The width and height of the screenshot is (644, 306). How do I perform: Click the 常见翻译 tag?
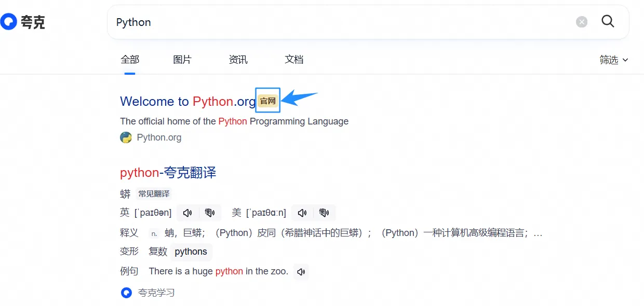pyautogui.click(x=154, y=194)
